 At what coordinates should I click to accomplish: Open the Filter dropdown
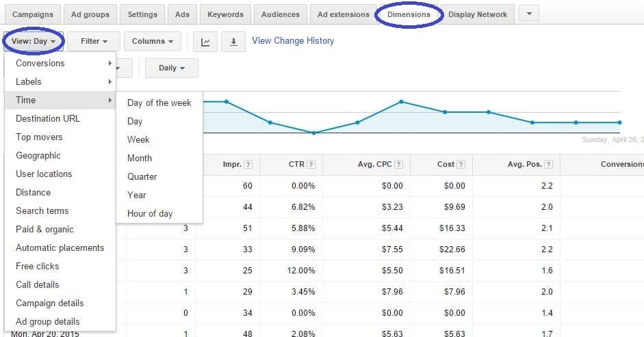click(94, 42)
